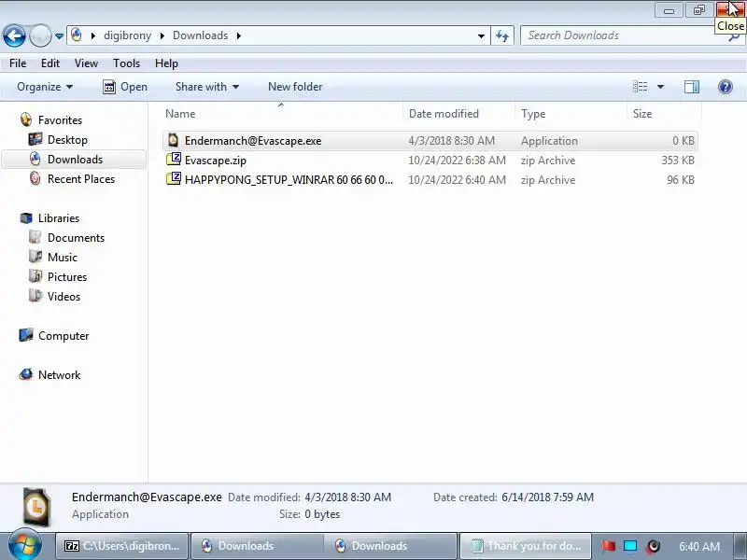Open the Documents library
This screenshot has width=747, height=560.
[76, 238]
